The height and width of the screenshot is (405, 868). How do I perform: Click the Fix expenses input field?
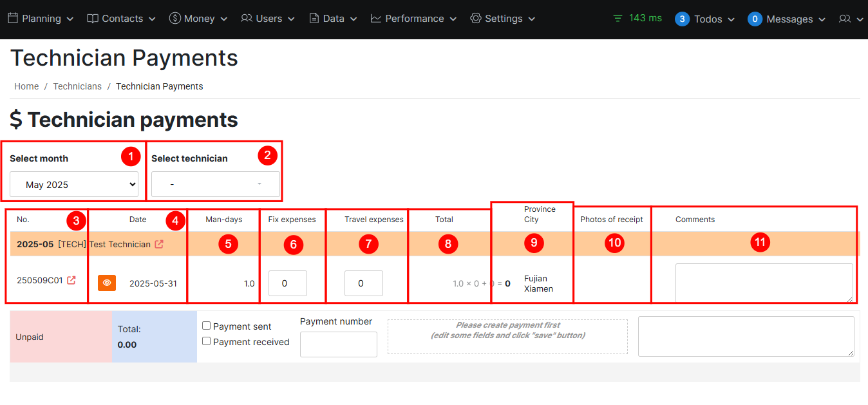[287, 283]
